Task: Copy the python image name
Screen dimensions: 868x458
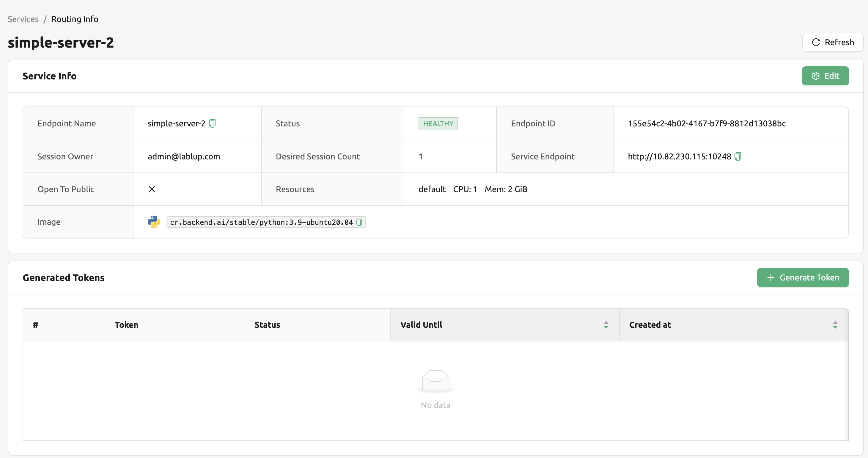Action: point(359,222)
